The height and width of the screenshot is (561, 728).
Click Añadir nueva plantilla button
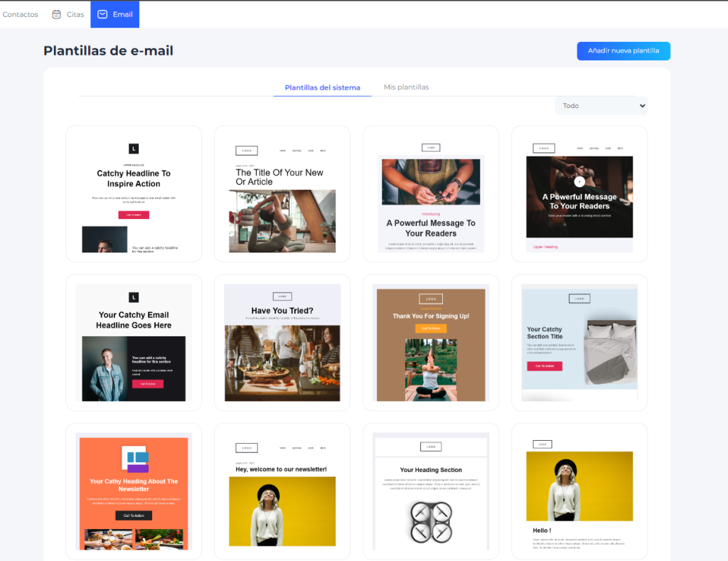coord(623,51)
